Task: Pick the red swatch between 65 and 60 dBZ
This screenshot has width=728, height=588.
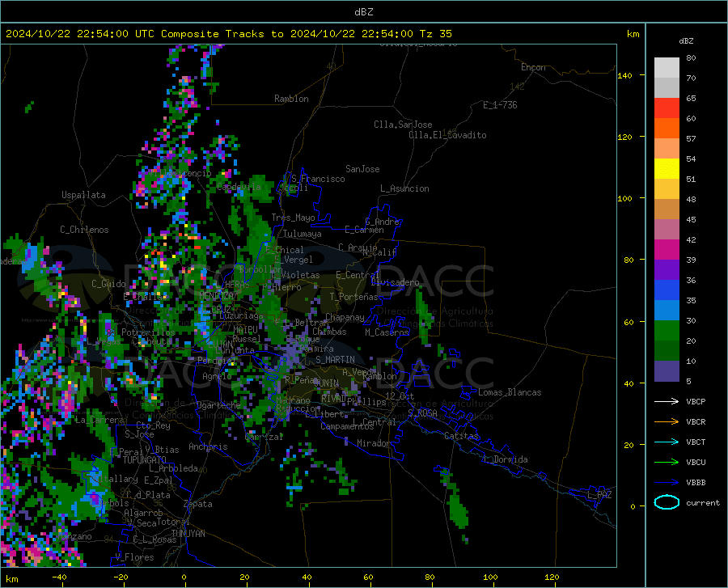Action: click(x=667, y=108)
